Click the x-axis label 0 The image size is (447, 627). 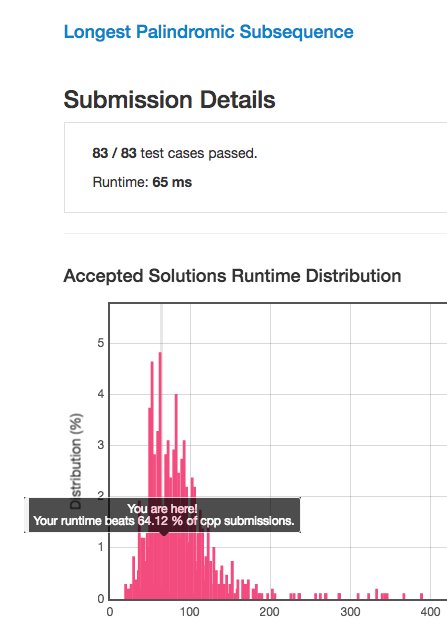click(110, 612)
